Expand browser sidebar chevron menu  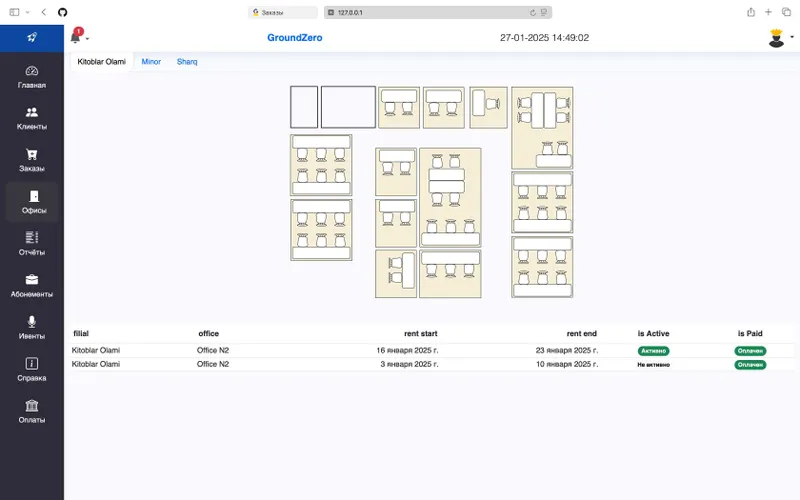point(28,12)
